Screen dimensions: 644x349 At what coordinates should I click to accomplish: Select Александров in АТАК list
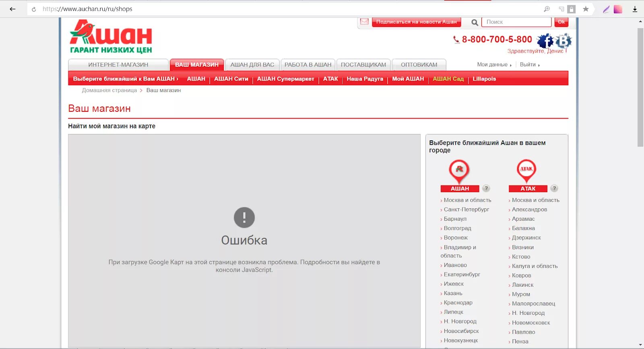tap(529, 209)
